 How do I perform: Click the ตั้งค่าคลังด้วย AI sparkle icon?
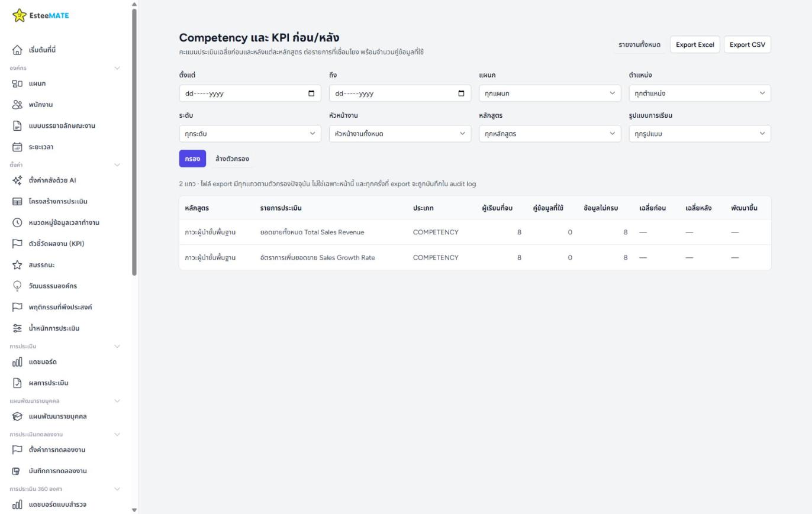[17, 180]
